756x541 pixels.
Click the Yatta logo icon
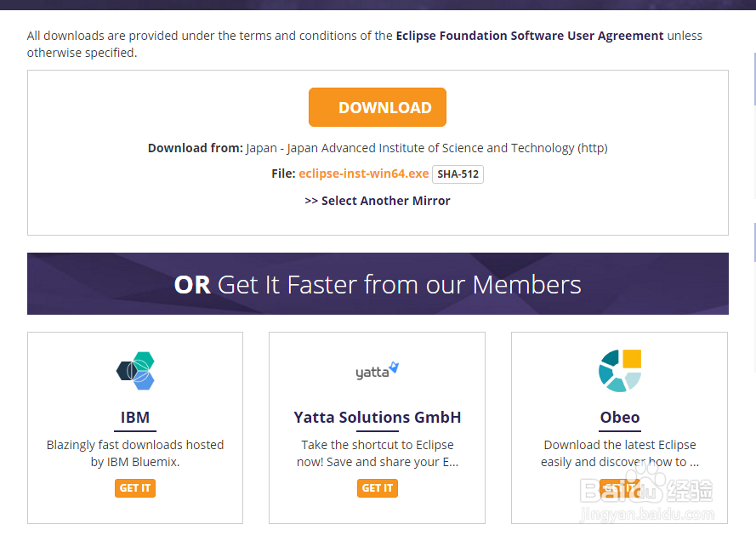tap(377, 371)
